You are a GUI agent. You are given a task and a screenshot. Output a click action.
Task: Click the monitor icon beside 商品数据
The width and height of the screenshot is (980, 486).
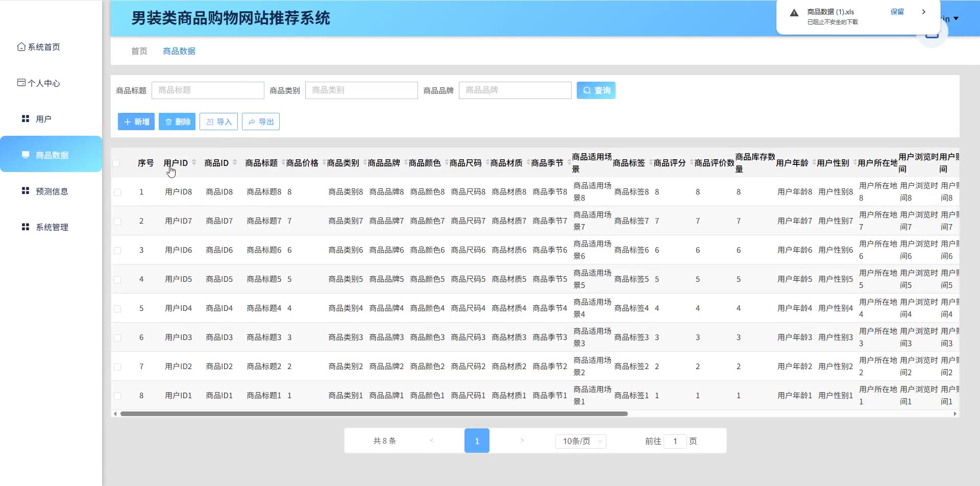[x=26, y=155]
